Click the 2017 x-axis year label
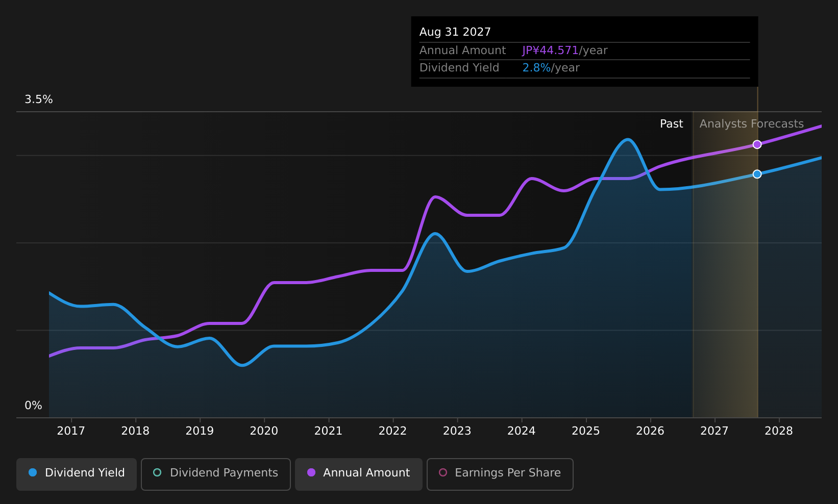The width and height of the screenshot is (838, 504). pyautogui.click(x=71, y=431)
